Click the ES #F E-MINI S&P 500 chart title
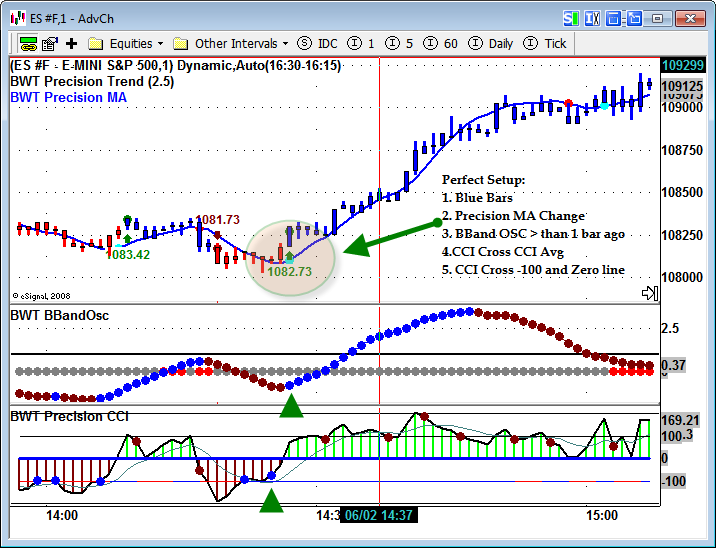 [176, 66]
